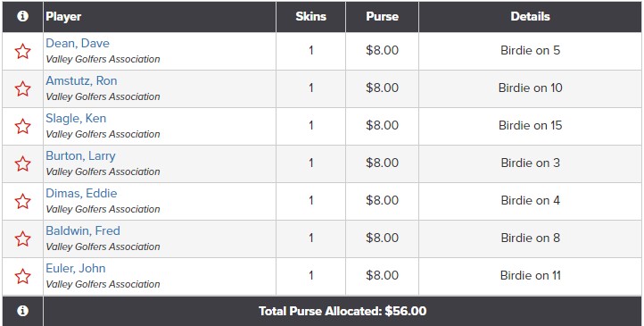Select the star icon for Baldwin, Fred
This screenshot has width=644, height=326.
(22, 238)
